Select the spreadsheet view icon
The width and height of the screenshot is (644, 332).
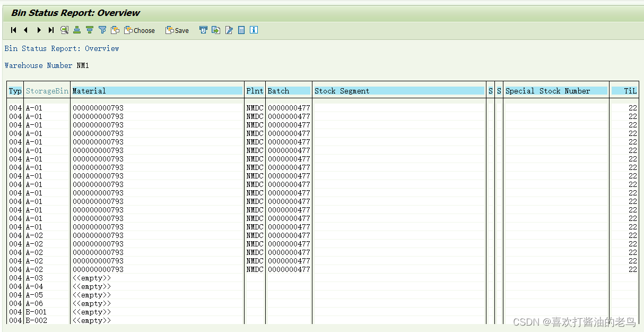(241, 30)
